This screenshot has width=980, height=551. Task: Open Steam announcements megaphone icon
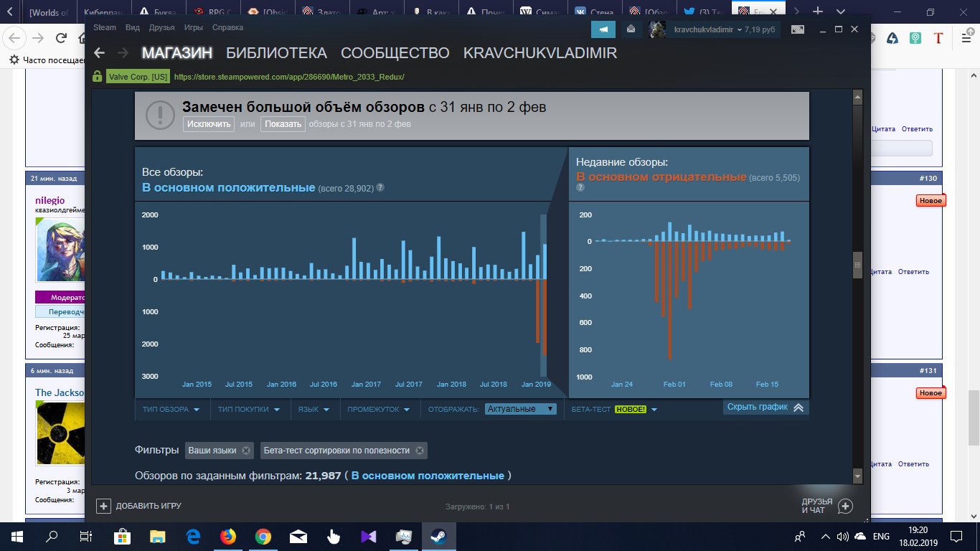603,29
